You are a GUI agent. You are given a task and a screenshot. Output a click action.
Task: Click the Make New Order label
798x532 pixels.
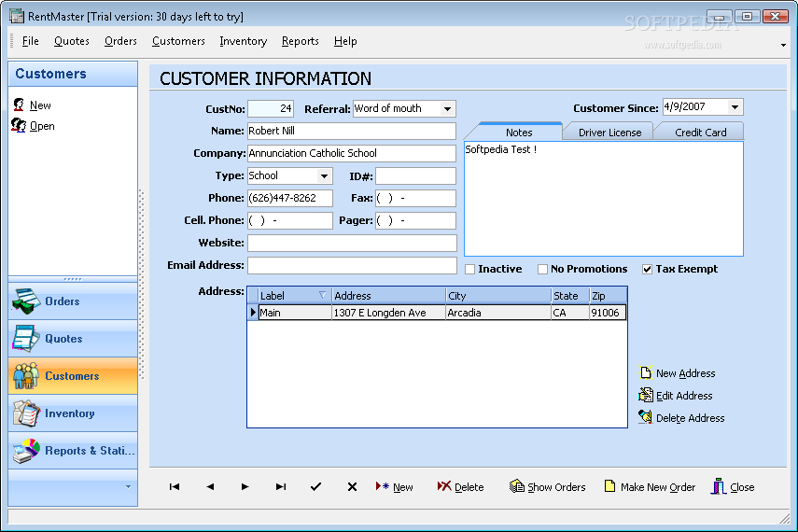[x=658, y=487]
